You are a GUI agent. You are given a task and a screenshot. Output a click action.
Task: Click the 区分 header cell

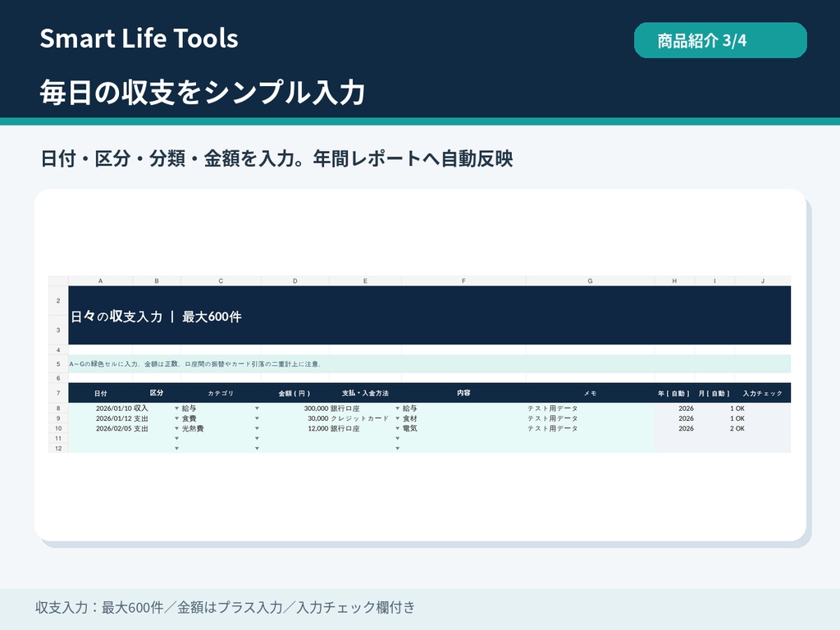click(x=157, y=393)
